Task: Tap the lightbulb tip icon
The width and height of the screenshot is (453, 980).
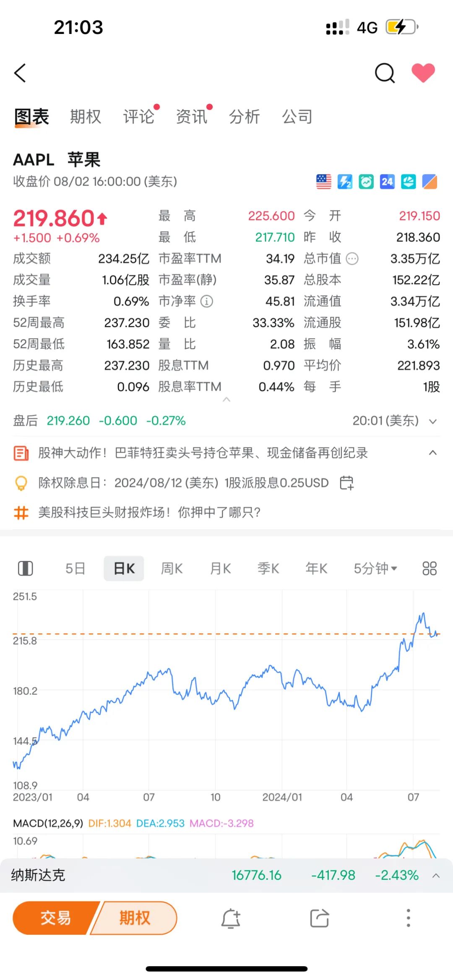Action: [21, 483]
